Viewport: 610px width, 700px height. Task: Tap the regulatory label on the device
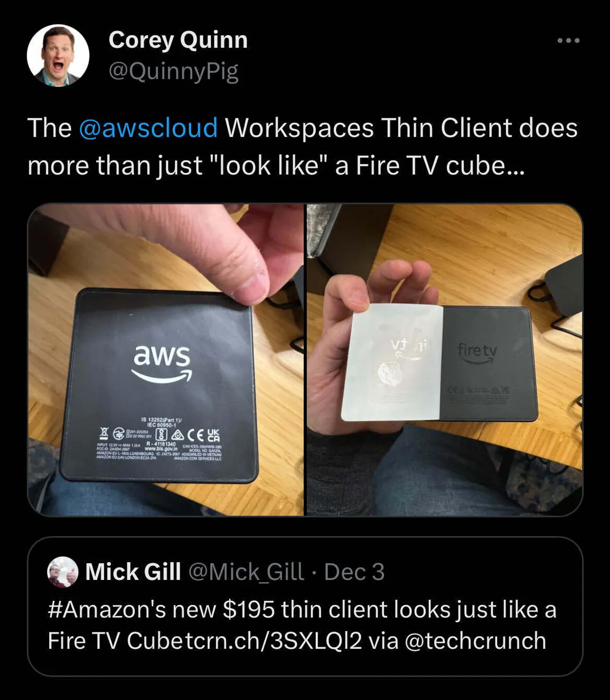point(160,439)
